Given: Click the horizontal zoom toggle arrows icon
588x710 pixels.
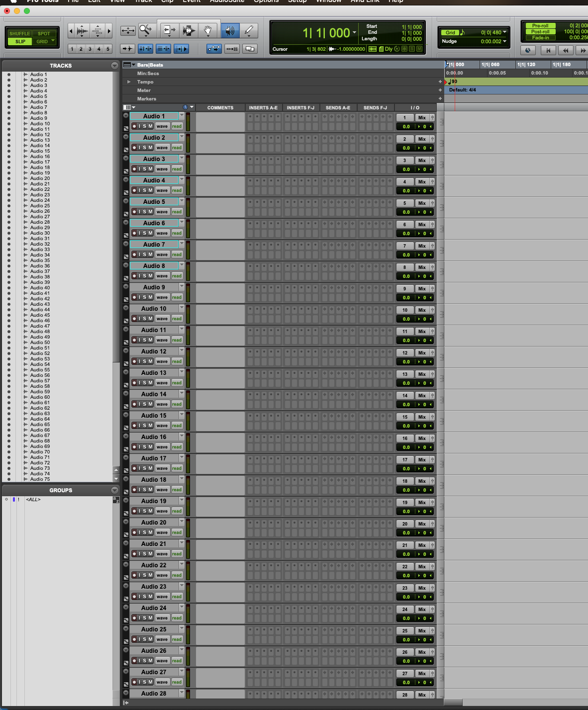Looking at the screenshot, I should click(128, 31).
